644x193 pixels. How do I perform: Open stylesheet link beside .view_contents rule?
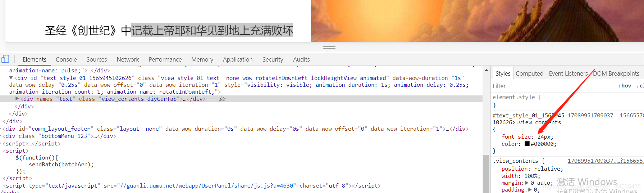click(x=606, y=161)
